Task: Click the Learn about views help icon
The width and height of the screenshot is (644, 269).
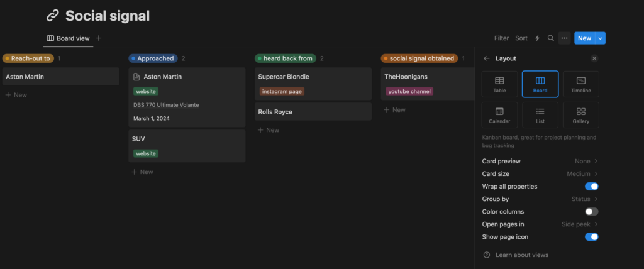Action: 487,255
